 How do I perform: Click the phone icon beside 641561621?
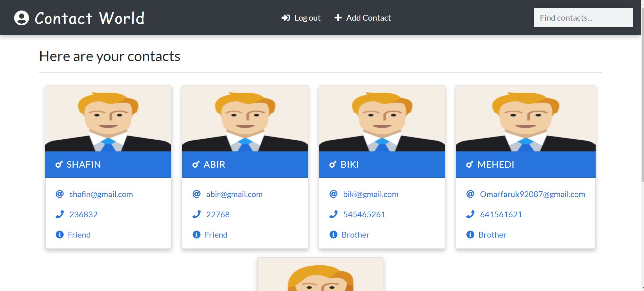470,214
